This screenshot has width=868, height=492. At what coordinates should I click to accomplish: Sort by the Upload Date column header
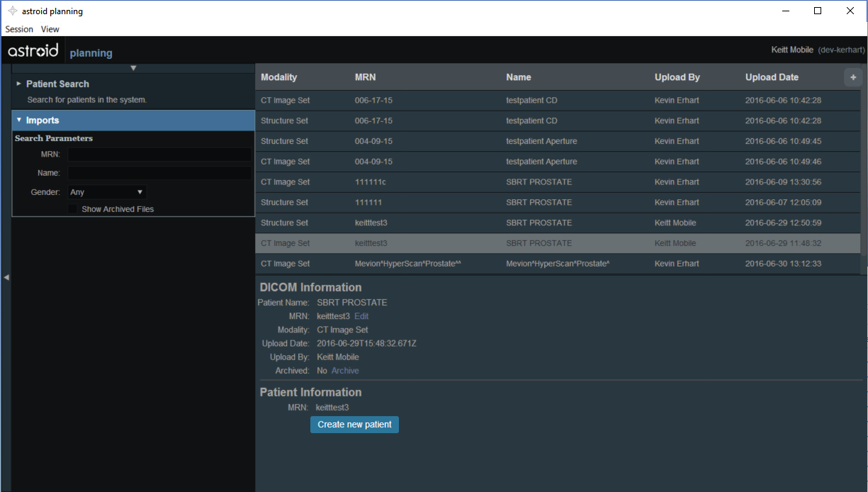[x=771, y=77]
